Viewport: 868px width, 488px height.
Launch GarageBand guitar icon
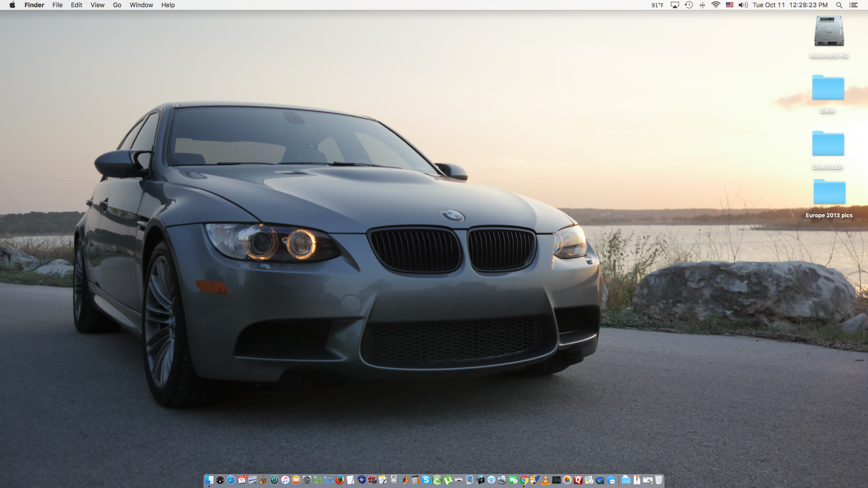[x=264, y=480]
